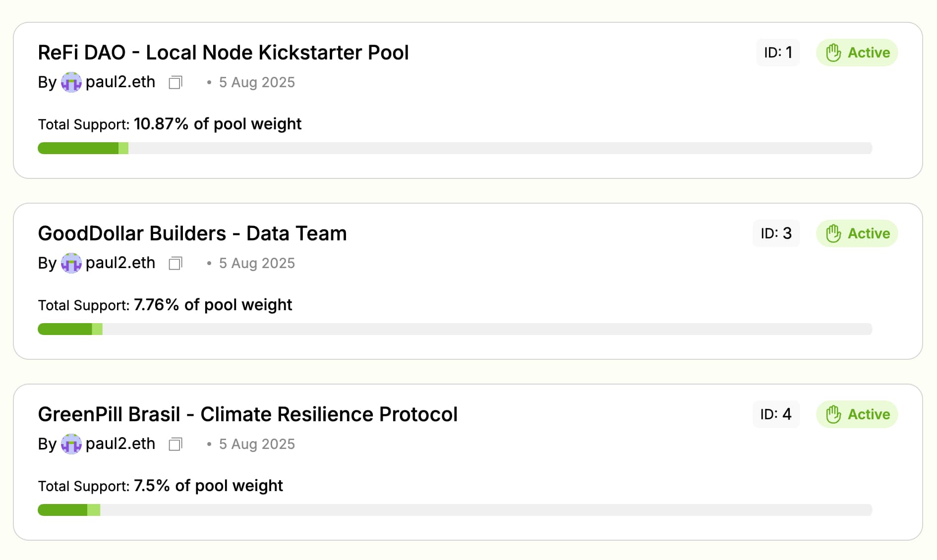937x560 pixels.
Task: Click the ID: 3 badge
Action: pos(776,233)
